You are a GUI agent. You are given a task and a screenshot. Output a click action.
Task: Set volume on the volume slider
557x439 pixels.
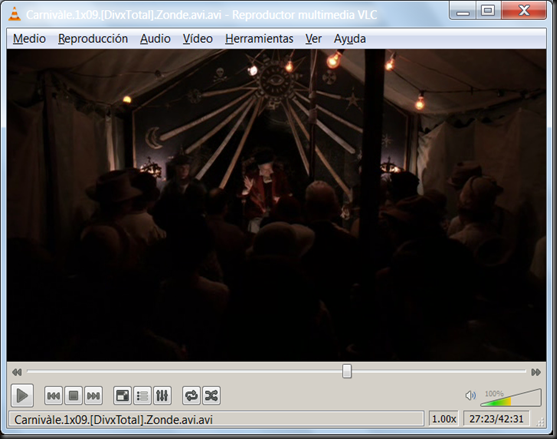click(x=511, y=397)
